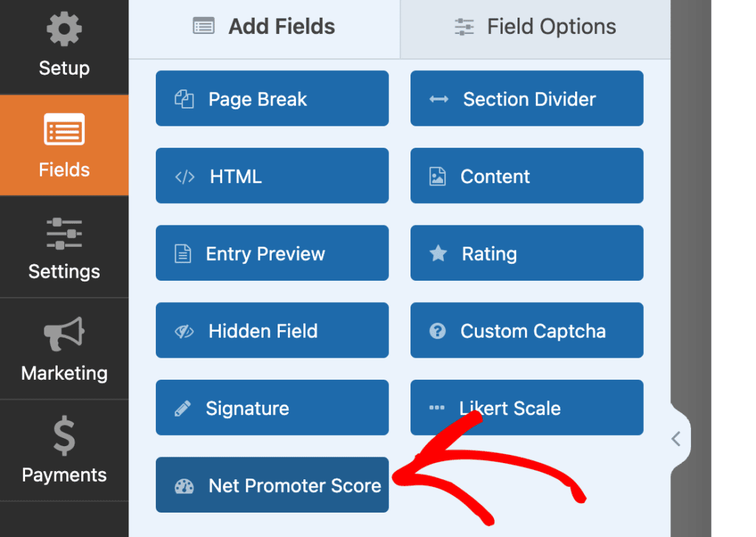Select the Payments dollar icon
Screen dimensions: 756x537
pyautogui.click(x=63, y=436)
